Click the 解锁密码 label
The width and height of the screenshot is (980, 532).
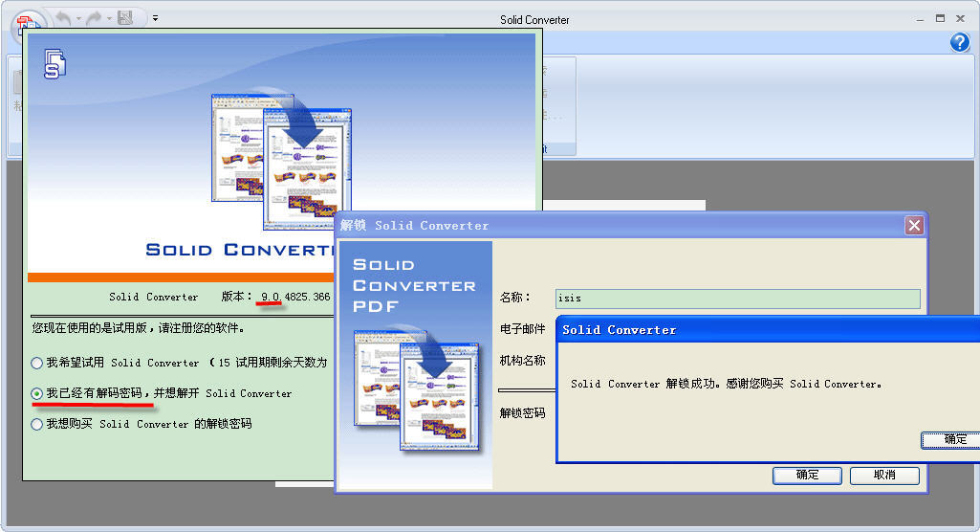coord(522,412)
